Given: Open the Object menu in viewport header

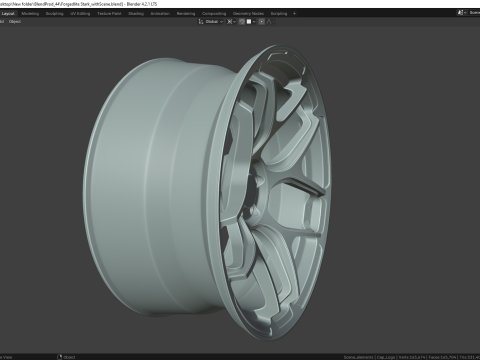Looking at the screenshot, I should click(15, 22).
